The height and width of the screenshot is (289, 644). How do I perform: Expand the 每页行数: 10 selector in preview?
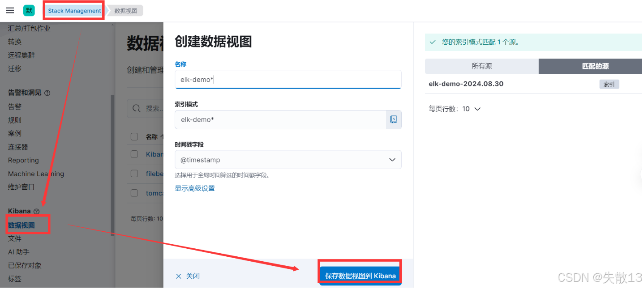(x=455, y=109)
